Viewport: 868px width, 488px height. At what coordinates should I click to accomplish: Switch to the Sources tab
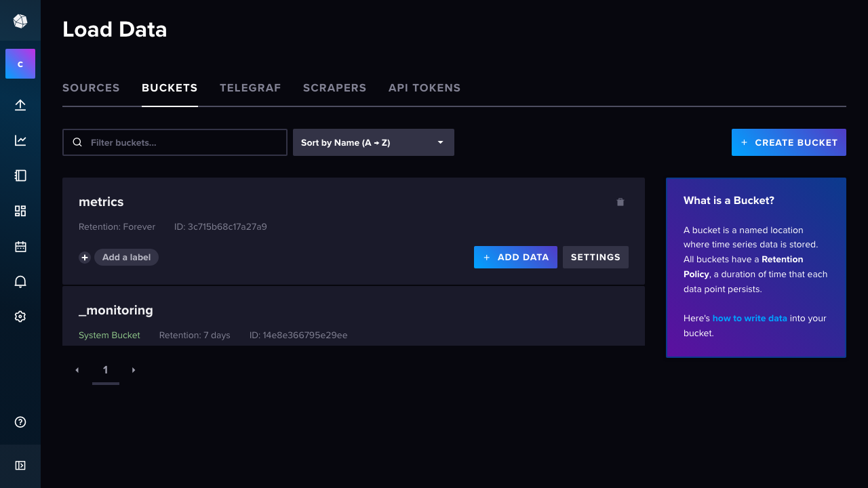pos(91,88)
